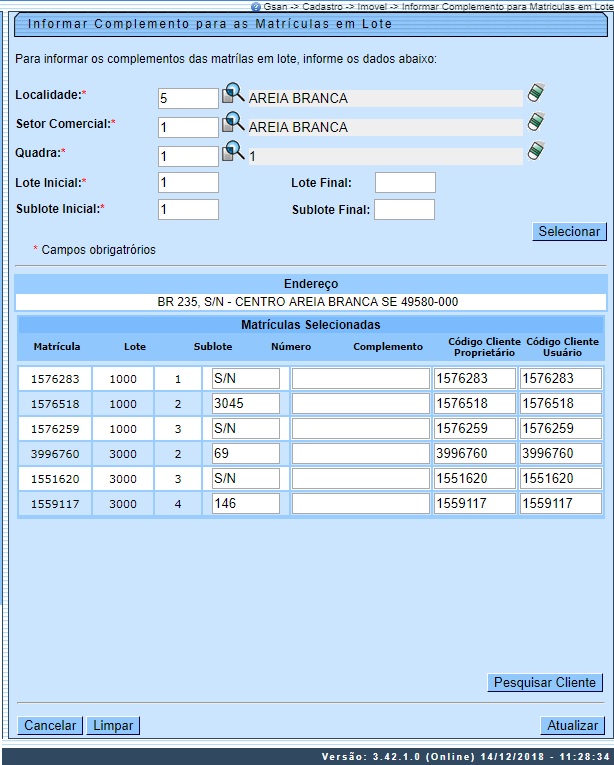The height and width of the screenshot is (765, 614).
Task: Click the Pesquisar Cliente button
Action: tap(546, 683)
